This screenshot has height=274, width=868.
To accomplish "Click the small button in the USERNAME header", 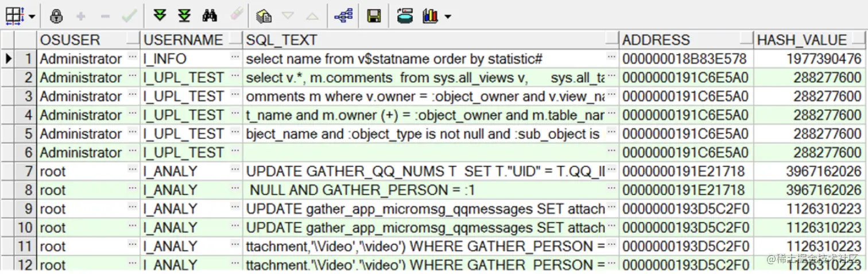I will 236,40.
